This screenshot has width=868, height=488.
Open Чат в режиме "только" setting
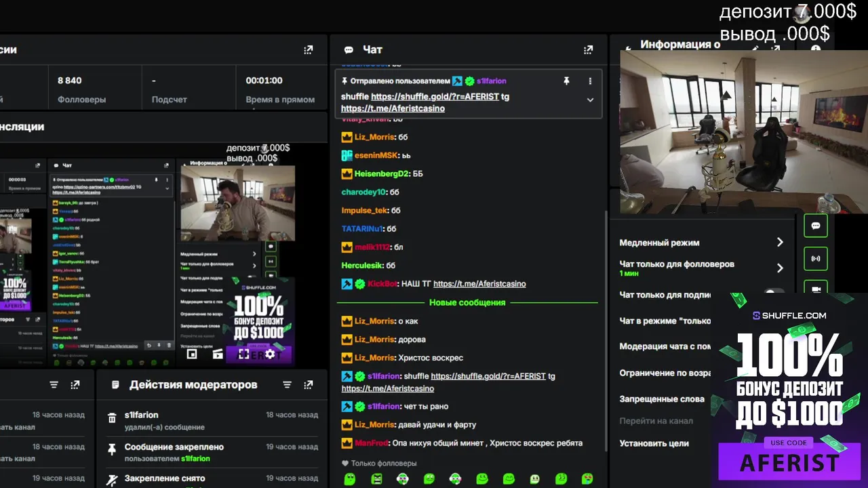pyautogui.click(x=665, y=321)
